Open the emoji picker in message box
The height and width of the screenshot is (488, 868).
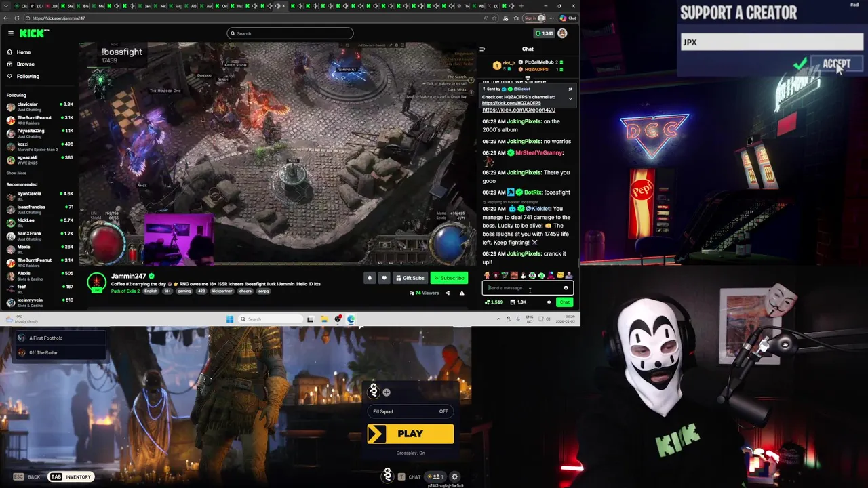pos(566,288)
